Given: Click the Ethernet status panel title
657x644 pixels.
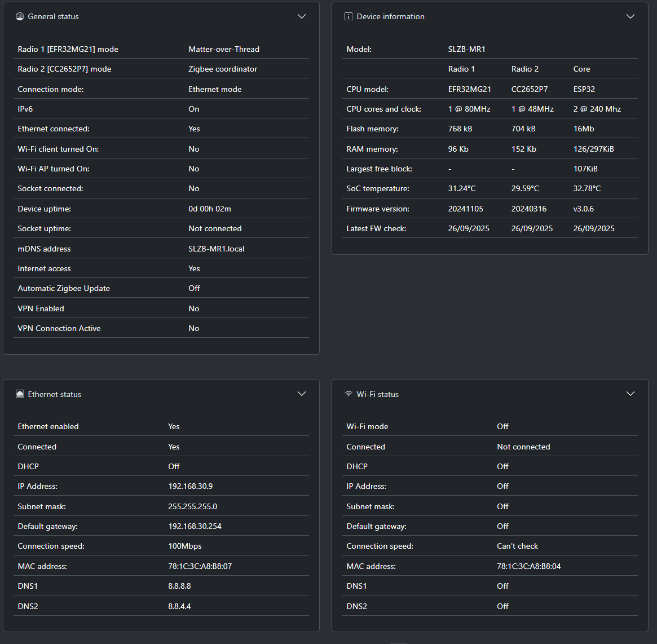Looking at the screenshot, I should pos(55,394).
